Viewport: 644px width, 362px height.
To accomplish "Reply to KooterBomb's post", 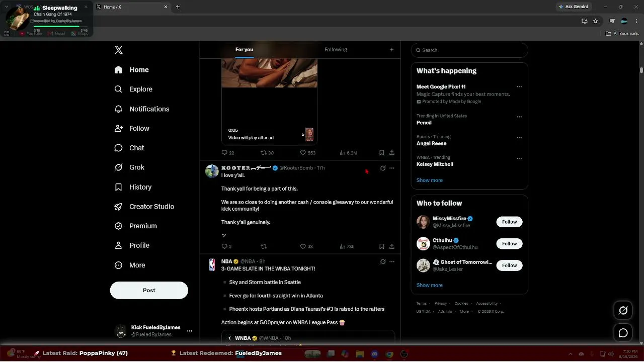I will coord(226,246).
